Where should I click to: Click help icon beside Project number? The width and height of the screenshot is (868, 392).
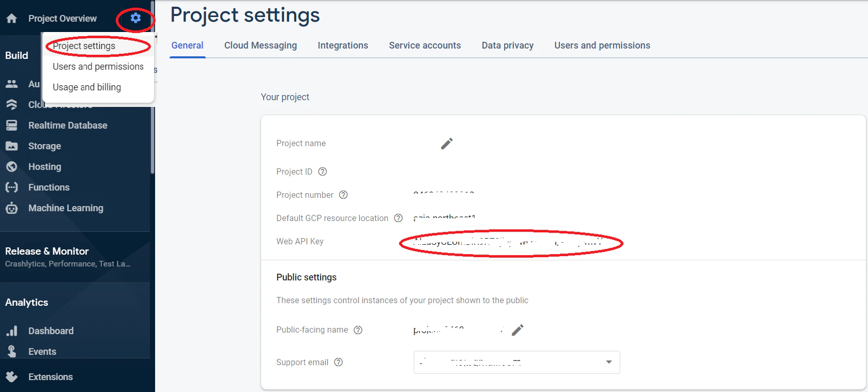tap(343, 195)
